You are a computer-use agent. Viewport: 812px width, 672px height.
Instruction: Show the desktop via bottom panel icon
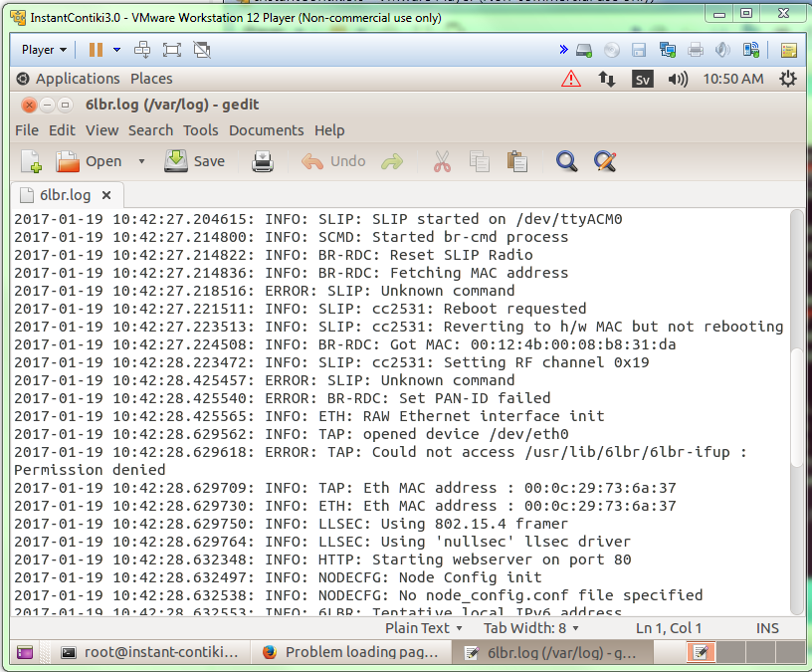[x=24, y=652]
